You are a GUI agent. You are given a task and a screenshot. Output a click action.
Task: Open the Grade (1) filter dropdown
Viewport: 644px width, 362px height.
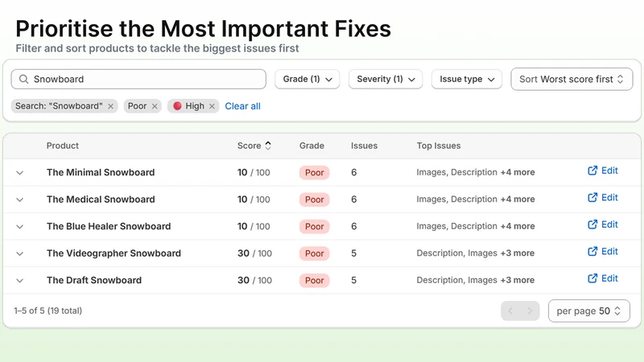point(308,79)
